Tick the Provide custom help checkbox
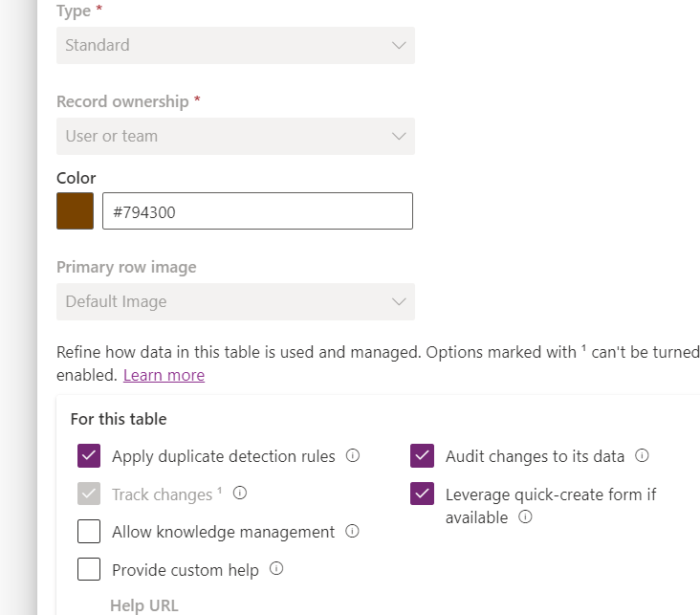Image resolution: width=700 pixels, height=615 pixels. coord(89,570)
